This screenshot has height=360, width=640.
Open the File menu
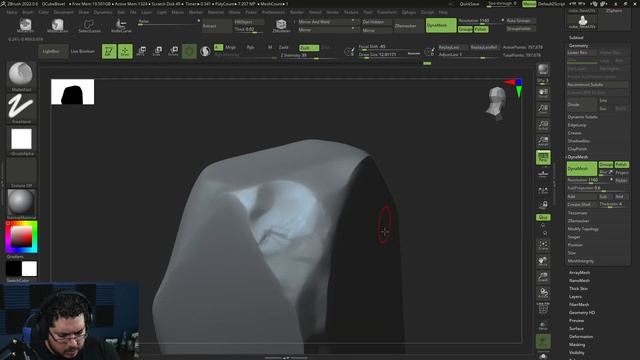(x=133, y=12)
